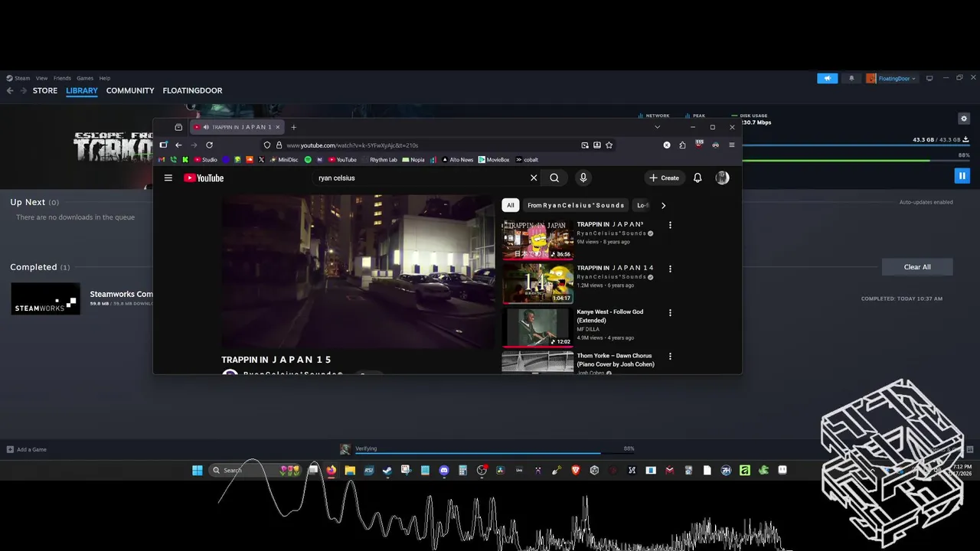Open the Steam menu in menu bar
The image size is (980, 551).
[x=18, y=78]
